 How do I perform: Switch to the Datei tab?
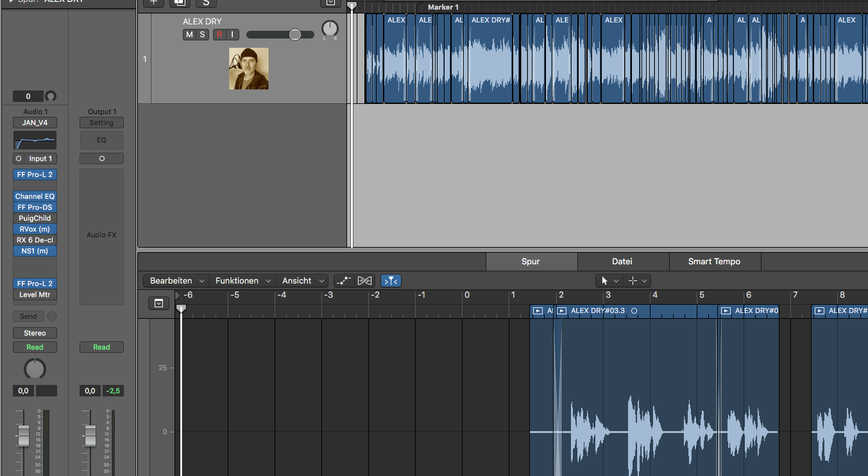622,261
